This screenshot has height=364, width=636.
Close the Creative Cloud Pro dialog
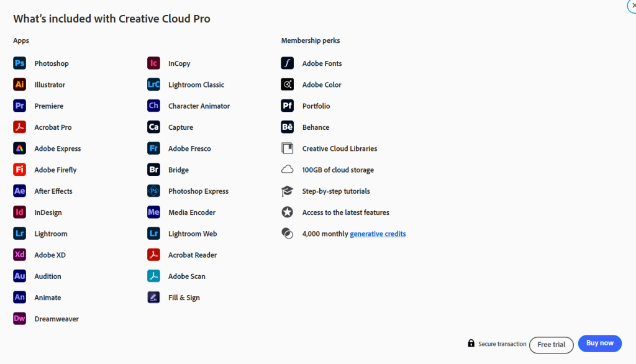(x=632, y=4)
